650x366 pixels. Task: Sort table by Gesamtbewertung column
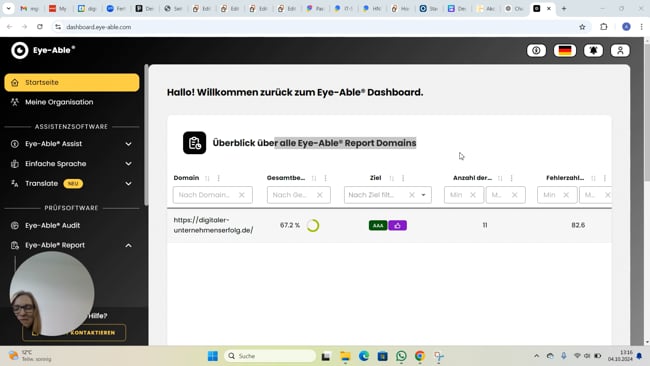(314, 178)
